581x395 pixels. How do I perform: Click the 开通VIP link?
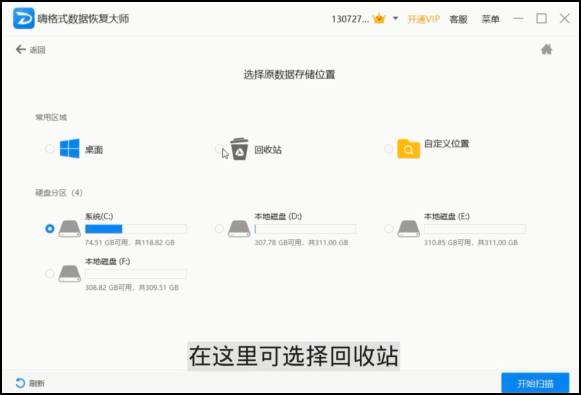click(424, 19)
